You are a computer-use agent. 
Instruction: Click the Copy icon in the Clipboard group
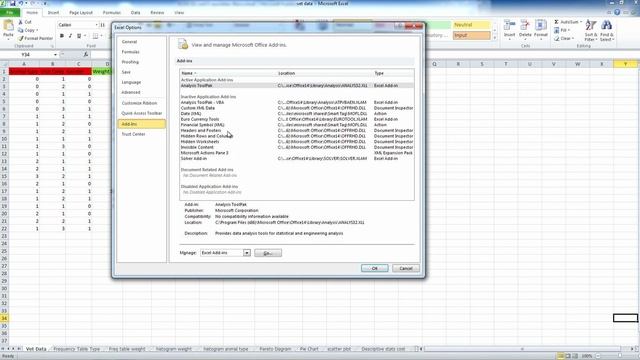[x=20, y=30]
